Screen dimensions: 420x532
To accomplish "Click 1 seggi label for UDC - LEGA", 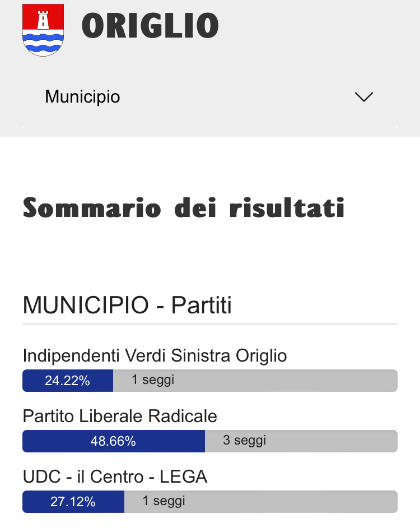I will [x=164, y=501].
